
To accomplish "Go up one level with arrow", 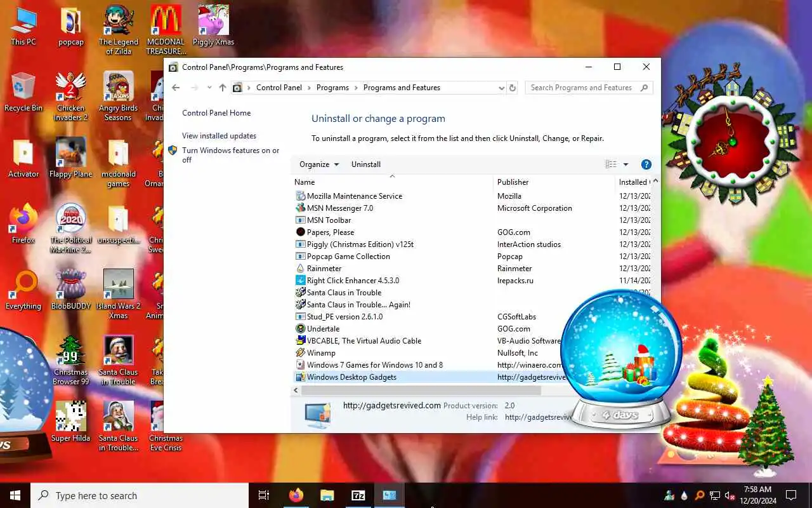I will pyautogui.click(x=222, y=88).
